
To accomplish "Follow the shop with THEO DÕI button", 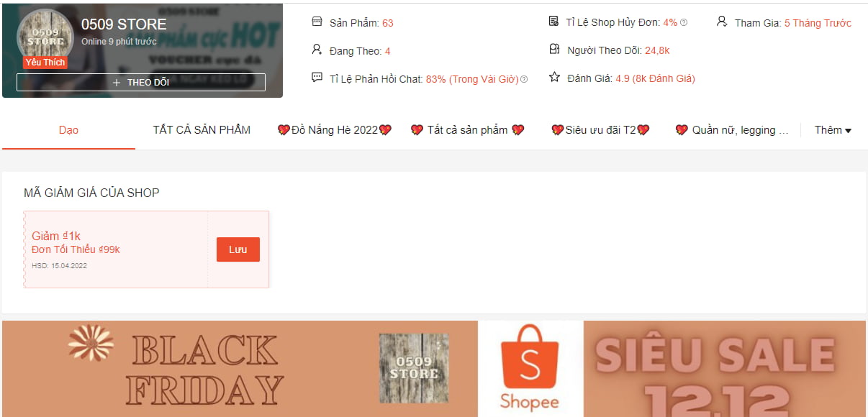I will point(141,82).
